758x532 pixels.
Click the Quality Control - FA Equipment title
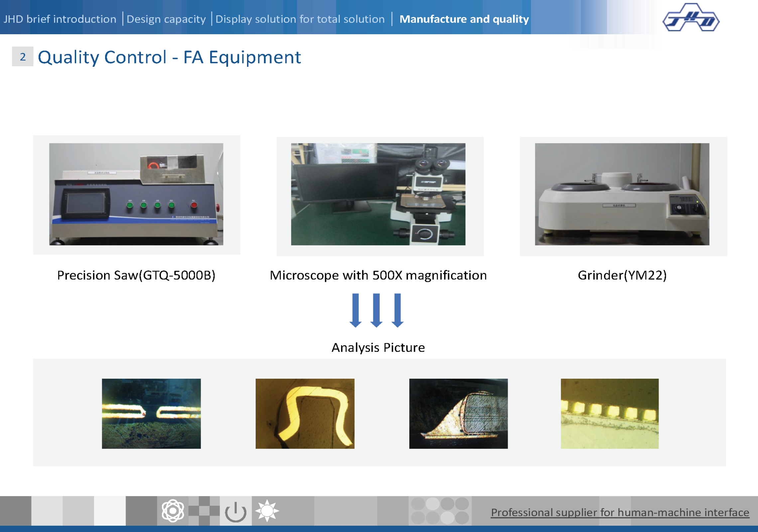pos(169,57)
